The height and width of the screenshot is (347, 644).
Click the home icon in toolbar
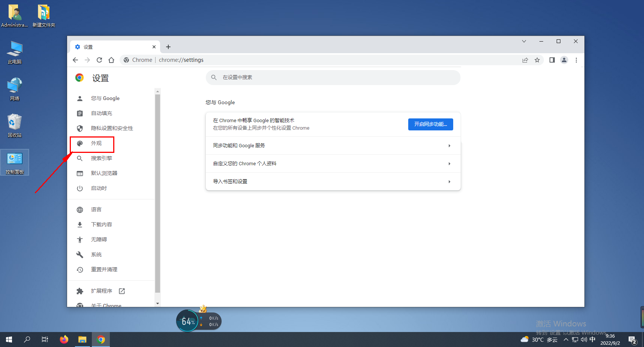(x=111, y=60)
